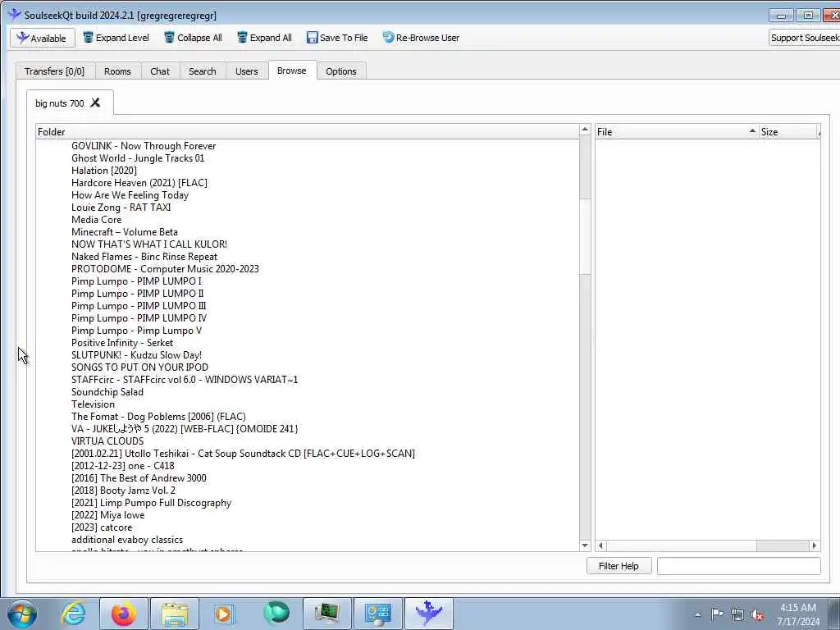
Task: Open the Chat tab
Action: point(160,71)
